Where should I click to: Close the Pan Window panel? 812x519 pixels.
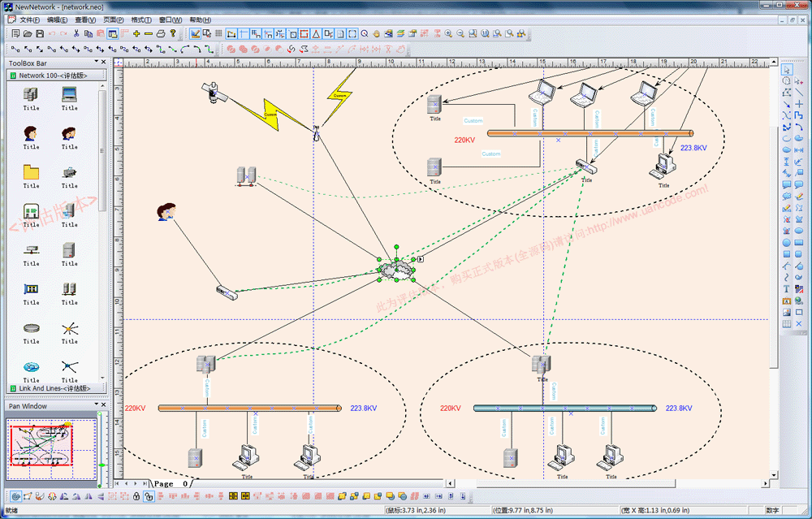103,404
